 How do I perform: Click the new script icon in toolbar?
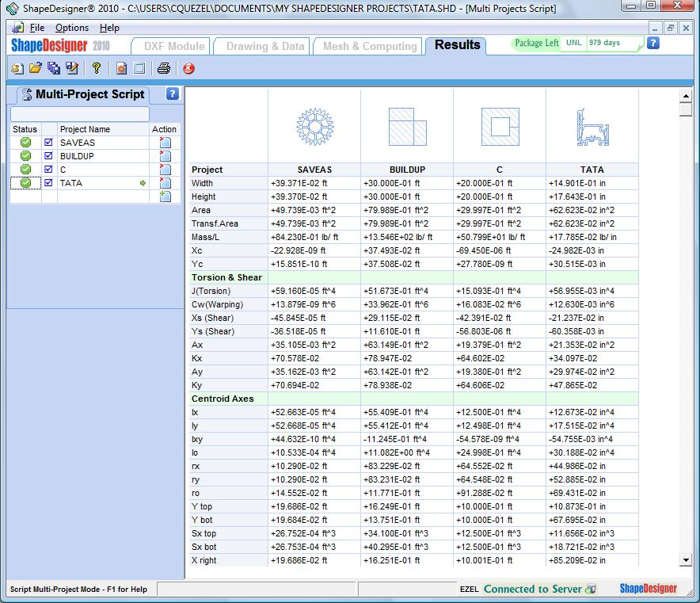coord(17,68)
